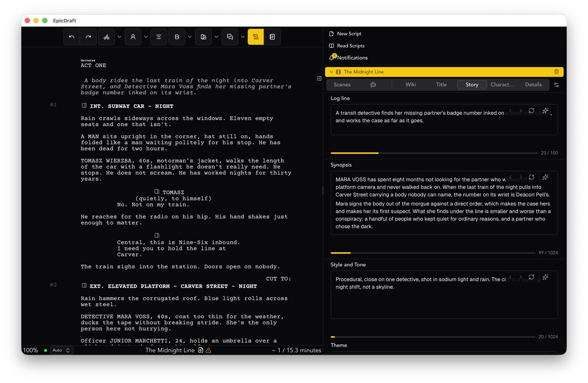Click the AI sparkle icon in Synopsis
The image size is (588, 383).
coord(546,177)
